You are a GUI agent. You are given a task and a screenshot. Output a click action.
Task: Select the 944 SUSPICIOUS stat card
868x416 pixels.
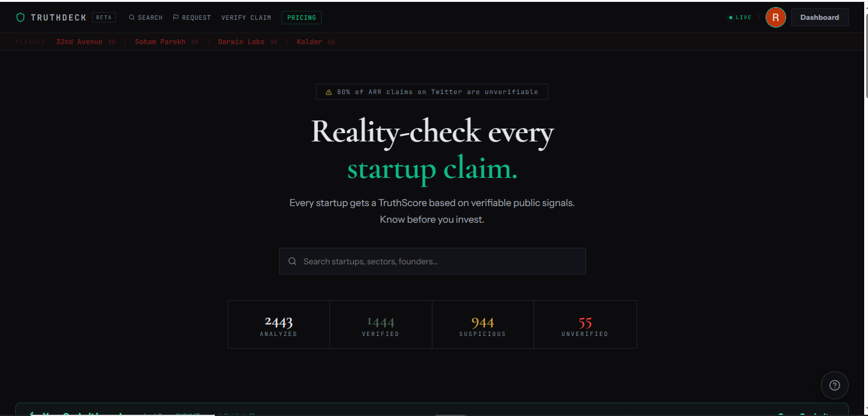tap(482, 324)
